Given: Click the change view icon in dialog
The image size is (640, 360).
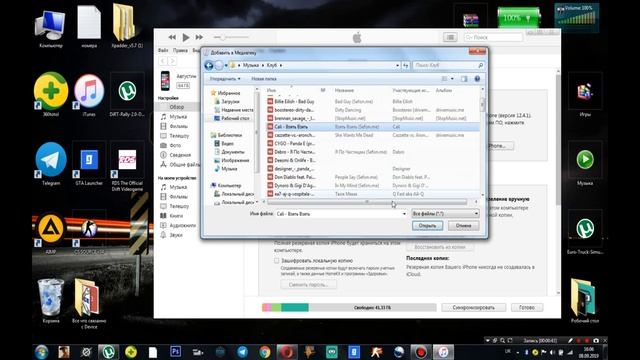Looking at the screenshot, I should [x=444, y=79].
